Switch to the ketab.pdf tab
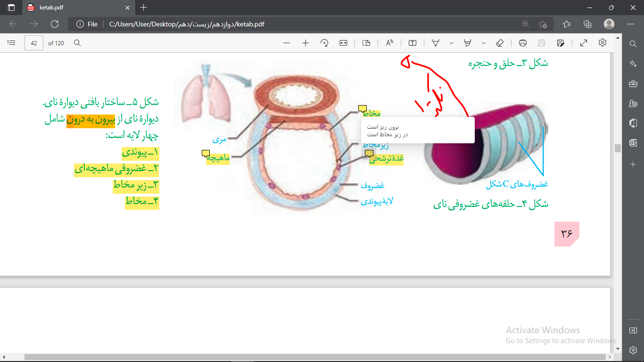 [78, 8]
